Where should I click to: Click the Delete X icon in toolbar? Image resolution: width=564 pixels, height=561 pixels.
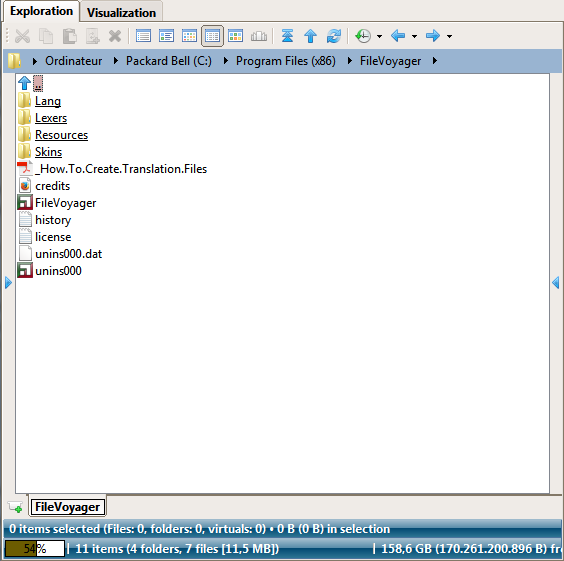115,36
